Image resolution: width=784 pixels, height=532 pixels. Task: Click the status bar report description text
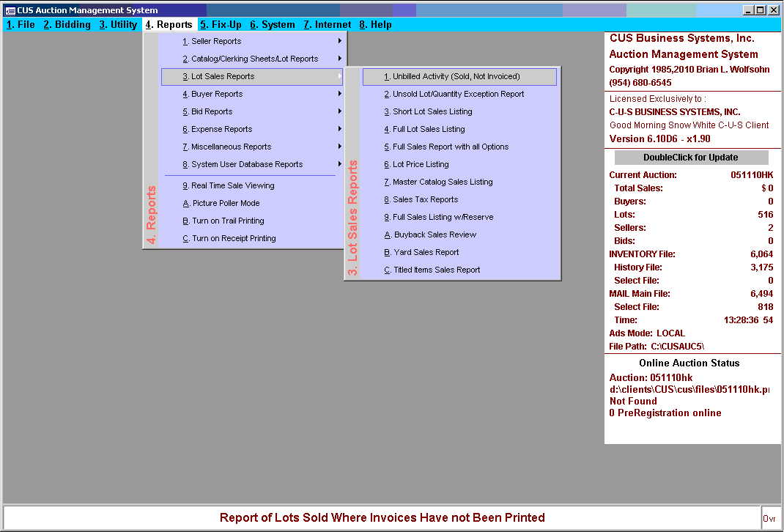click(382, 517)
